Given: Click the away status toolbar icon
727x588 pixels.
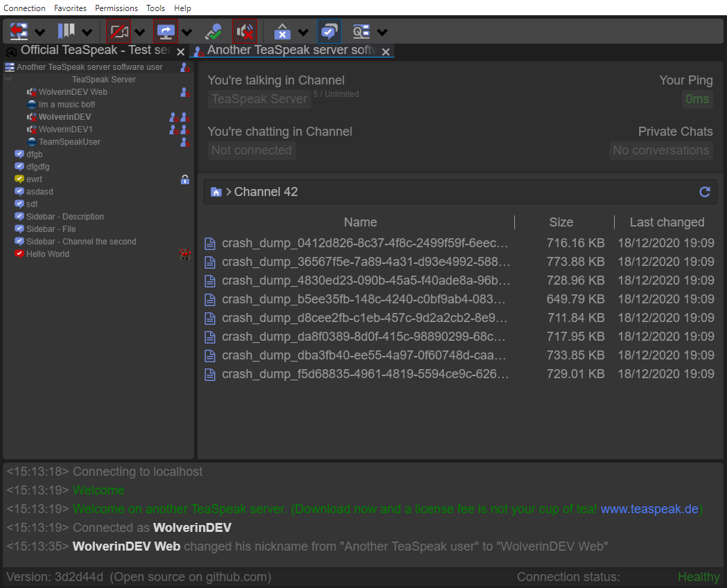Looking at the screenshot, I should (x=282, y=31).
